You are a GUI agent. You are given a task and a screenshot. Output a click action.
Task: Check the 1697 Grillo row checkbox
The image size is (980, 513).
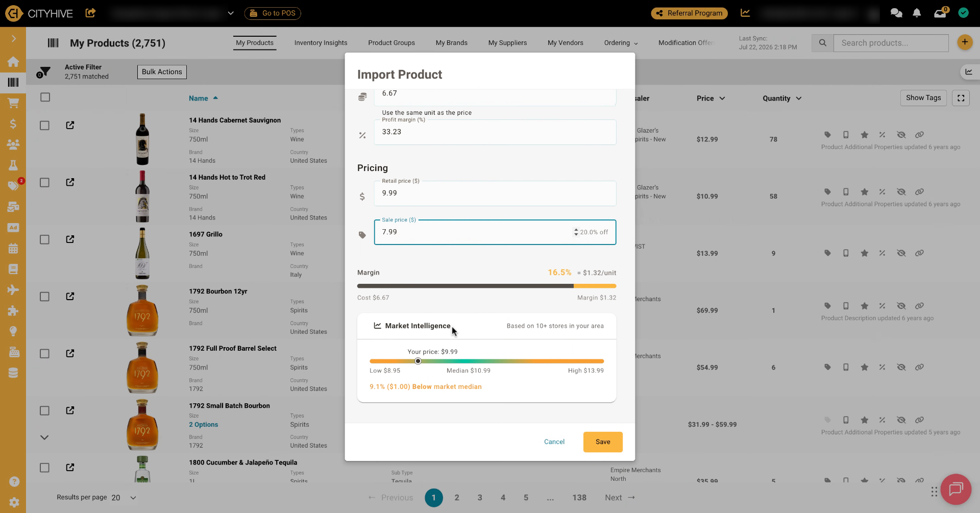pyautogui.click(x=45, y=239)
